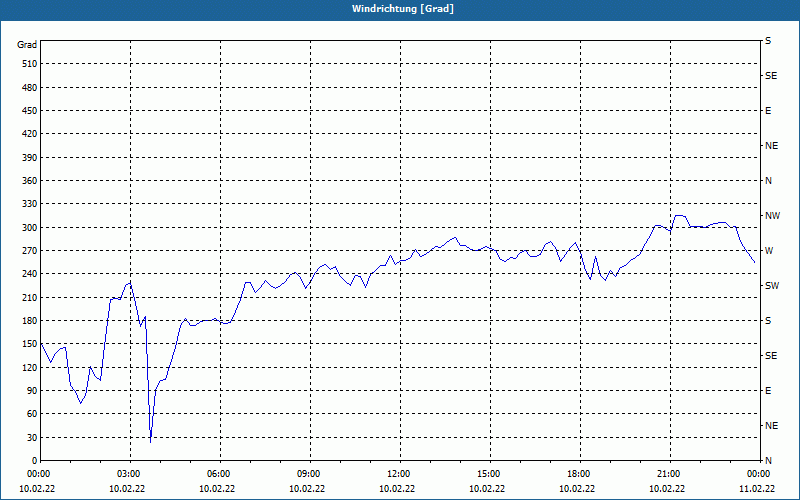Select the N compass label beside 360 gridline
Image resolution: width=800 pixels, height=500 pixels.
(768, 181)
